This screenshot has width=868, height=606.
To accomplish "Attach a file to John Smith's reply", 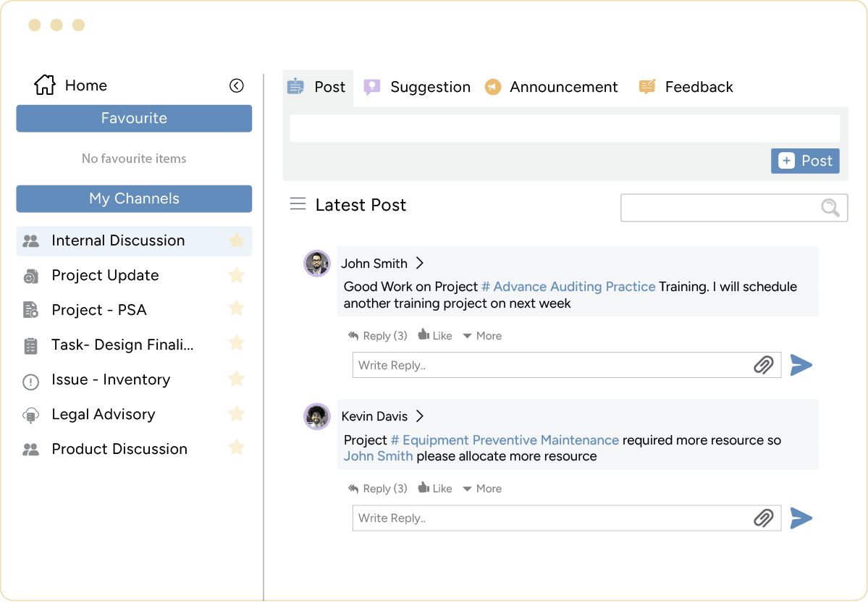I will 763,366.
